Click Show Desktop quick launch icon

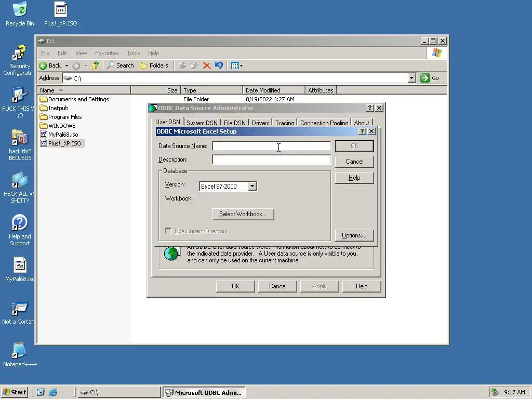[41, 392]
